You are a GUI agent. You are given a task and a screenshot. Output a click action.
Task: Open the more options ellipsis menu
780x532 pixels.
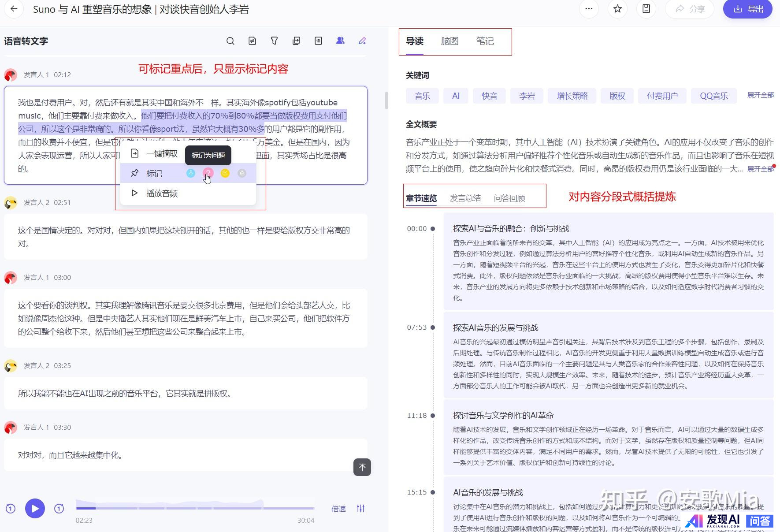pos(589,9)
